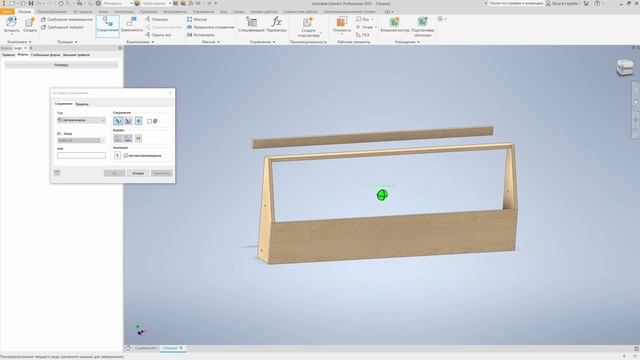This screenshot has width=640, height=360.
Task: Open Плоскость dropdown arrow
Action: 342,34
